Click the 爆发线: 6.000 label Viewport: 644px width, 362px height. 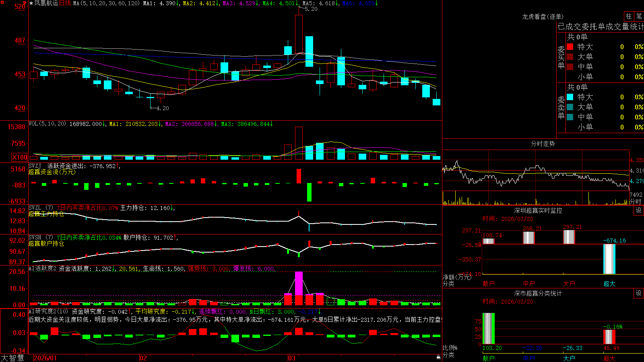click(254, 268)
